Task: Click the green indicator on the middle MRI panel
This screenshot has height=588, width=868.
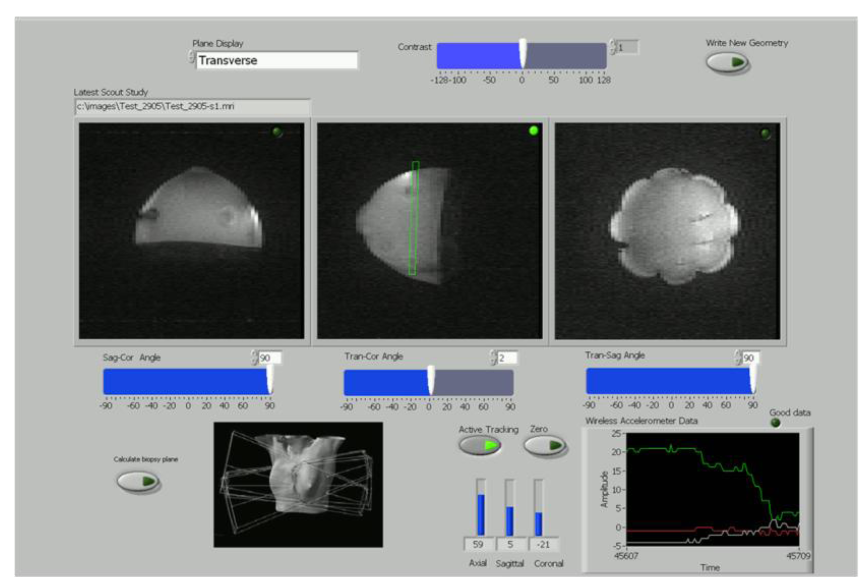Action: pos(533,130)
